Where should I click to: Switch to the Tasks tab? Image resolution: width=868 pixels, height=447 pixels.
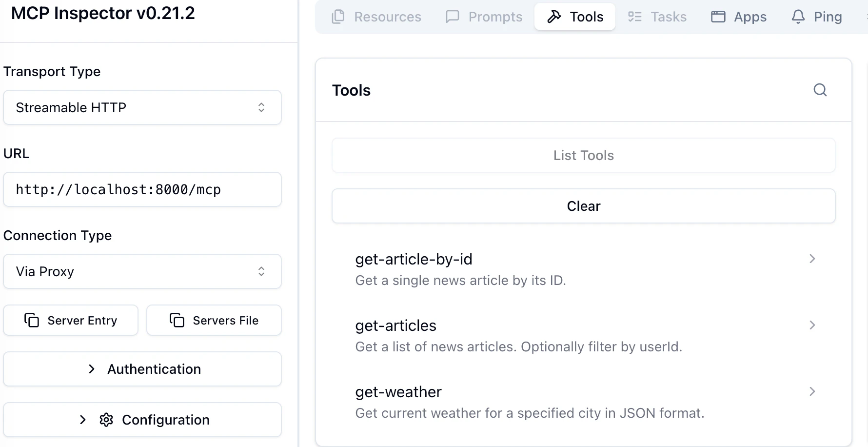pos(657,17)
